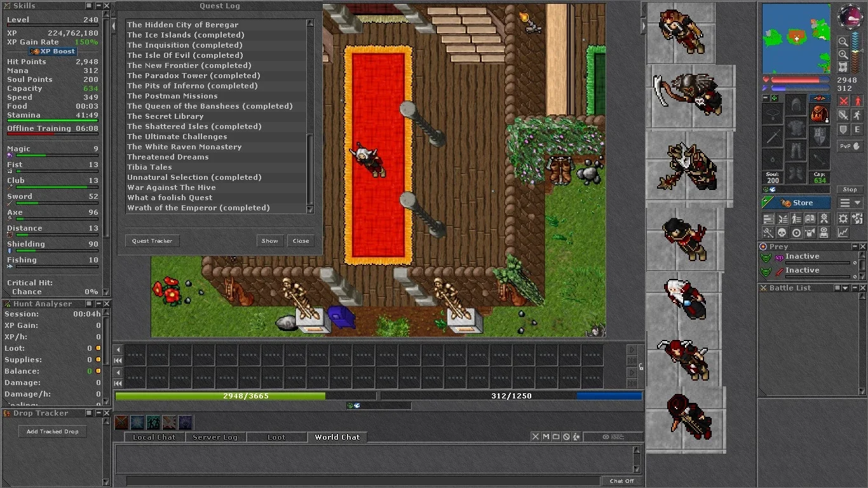Enable offensive red crossed swords mode

pos(843,100)
